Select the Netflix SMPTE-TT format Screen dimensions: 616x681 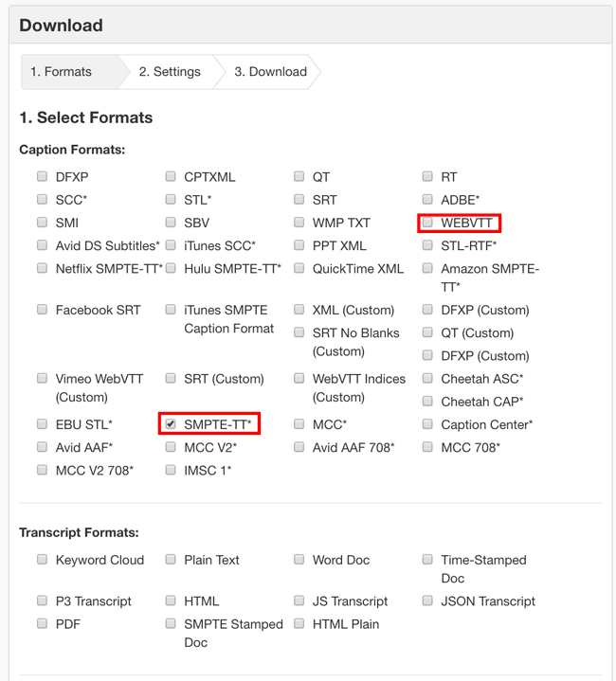click(x=43, y=268)
